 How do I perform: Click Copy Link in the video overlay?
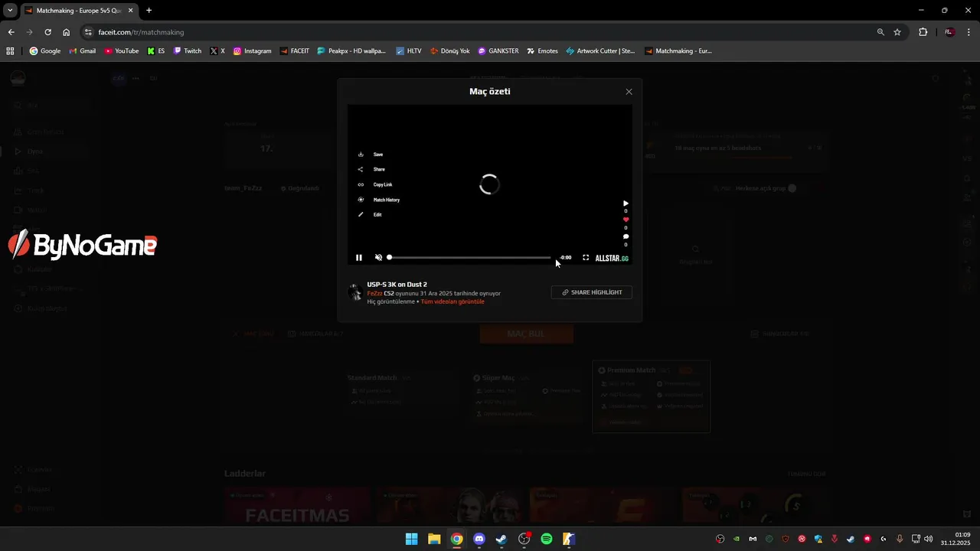coord(375,184)
